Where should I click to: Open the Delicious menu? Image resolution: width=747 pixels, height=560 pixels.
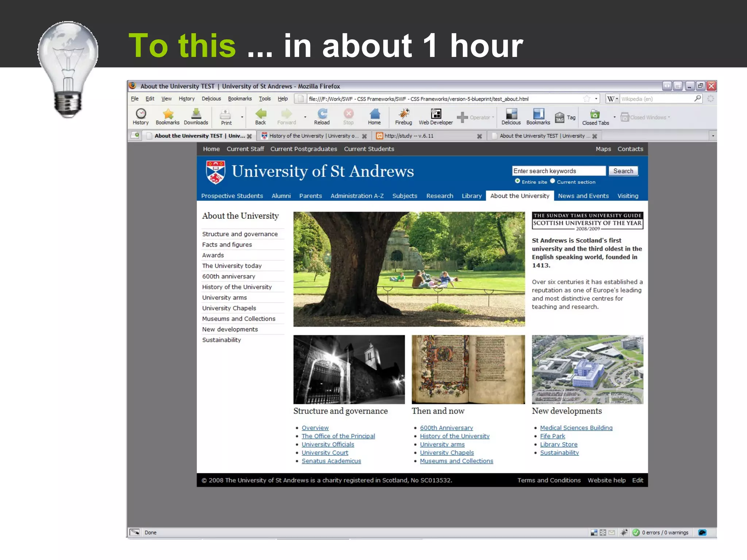pos(211,99)
